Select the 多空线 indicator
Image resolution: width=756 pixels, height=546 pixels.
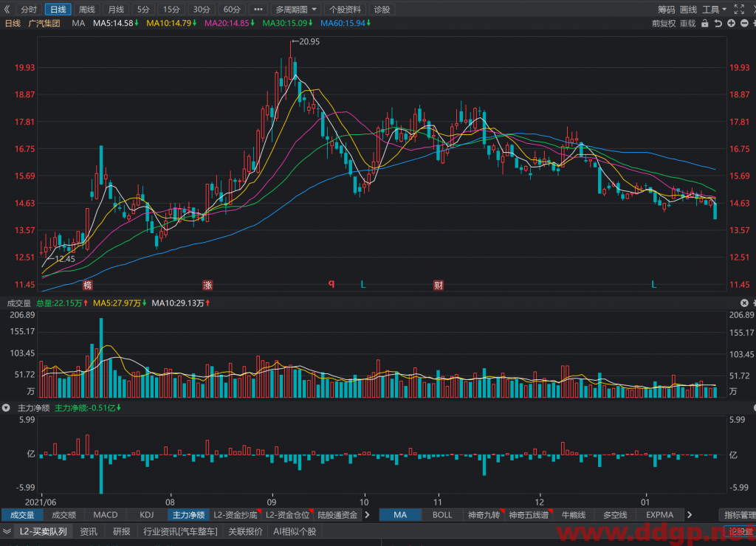click(x=615, y=515)
